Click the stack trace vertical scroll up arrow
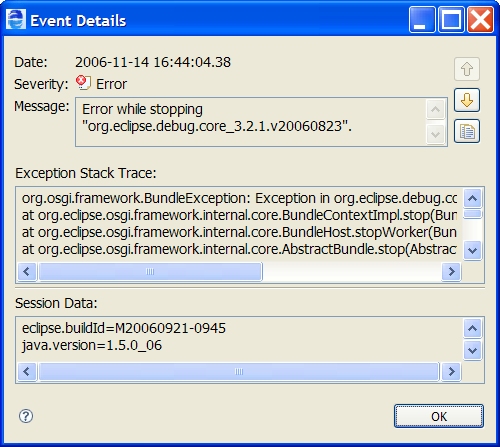 pos(472,199)
